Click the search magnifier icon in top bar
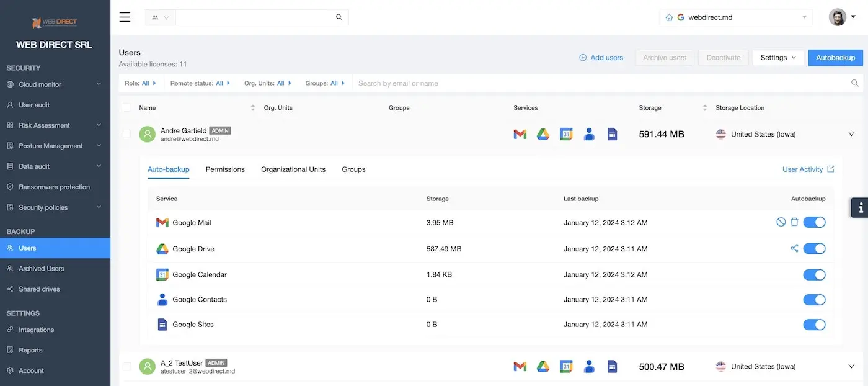Image resolution: width=868 pixels, height=386 pixels. point(339,17)
